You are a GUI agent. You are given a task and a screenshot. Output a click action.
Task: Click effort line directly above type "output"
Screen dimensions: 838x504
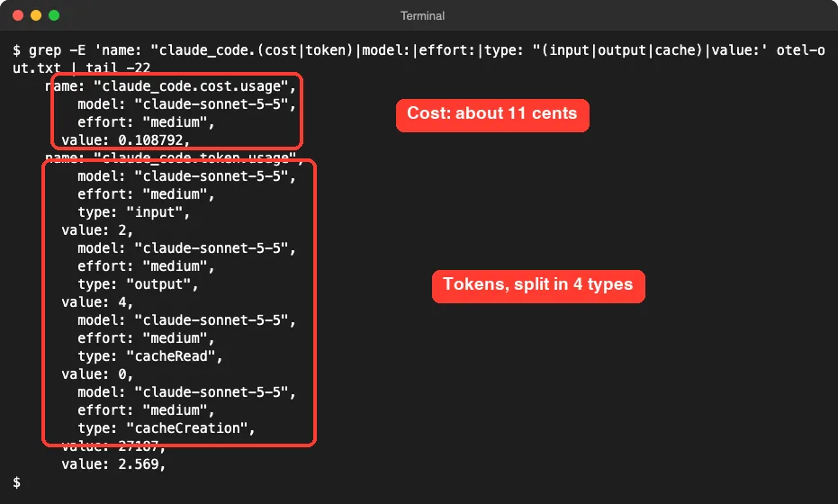point(146,266)
